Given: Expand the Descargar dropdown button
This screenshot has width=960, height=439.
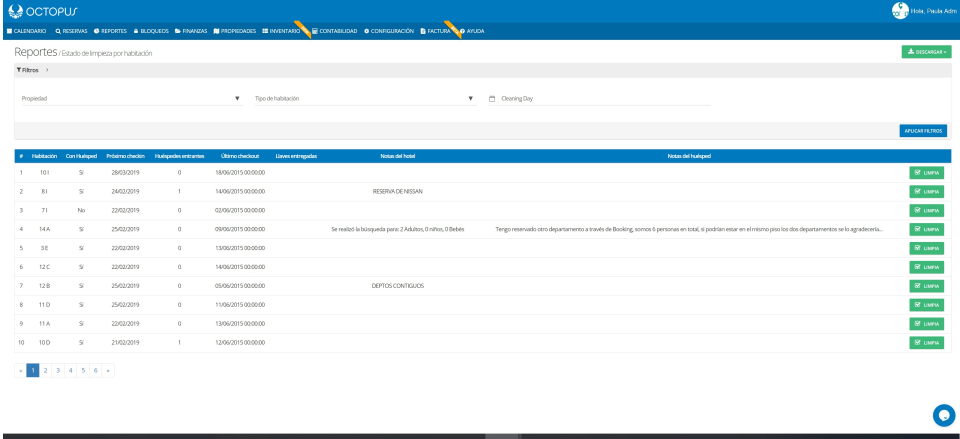Looking at the screenshot, I should (x=925, y=52).
